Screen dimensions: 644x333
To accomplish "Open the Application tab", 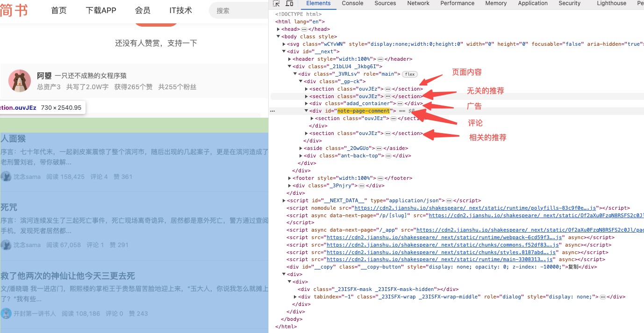I will [x=533, y=3].
